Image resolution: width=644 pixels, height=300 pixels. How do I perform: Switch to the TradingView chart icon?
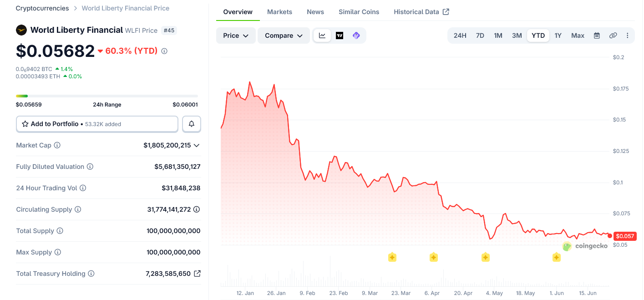click(340, 36)
